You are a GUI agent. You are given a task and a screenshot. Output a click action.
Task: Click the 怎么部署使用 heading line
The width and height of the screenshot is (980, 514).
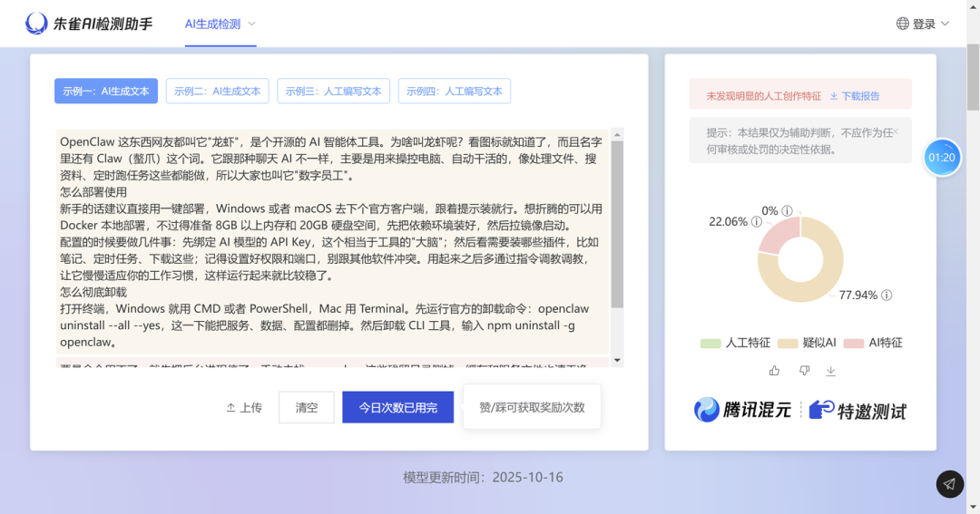click(x=93, y=192)
